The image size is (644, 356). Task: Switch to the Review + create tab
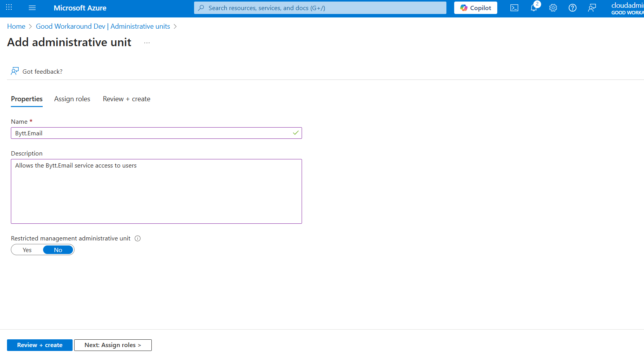pyautogui.click(x=127, y=99)
